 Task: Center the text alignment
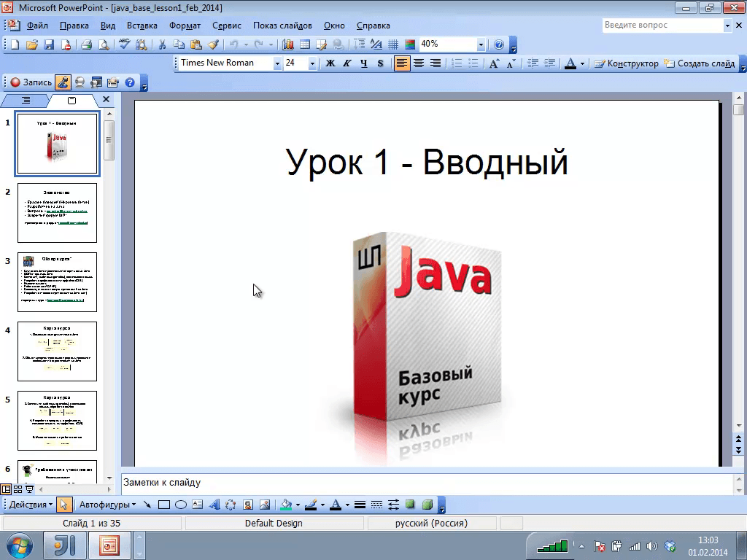[x=419, y=63]
